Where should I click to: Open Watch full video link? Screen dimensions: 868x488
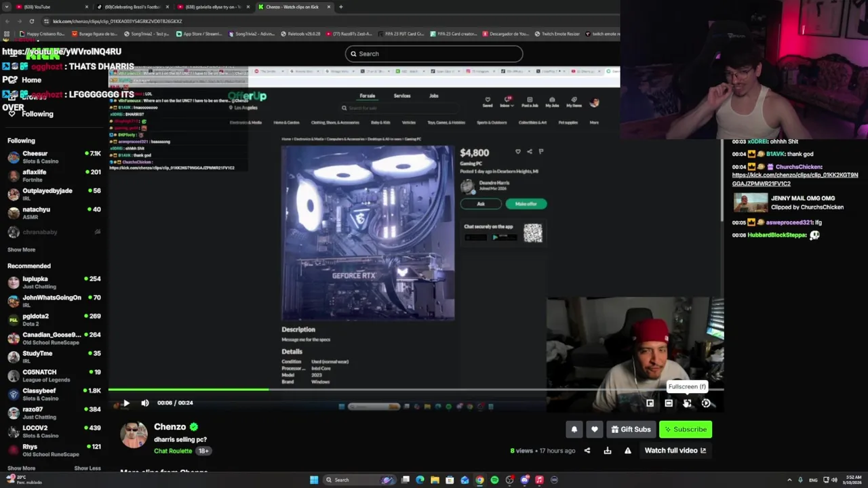pyautogui.click(x=675, y=450)
